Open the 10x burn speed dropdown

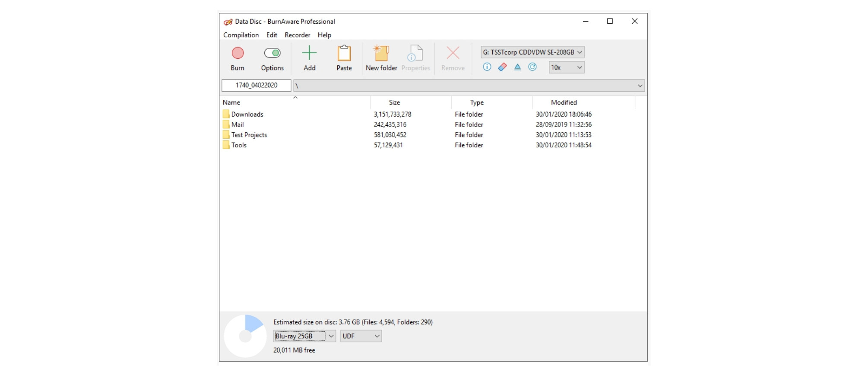[566, 67]
